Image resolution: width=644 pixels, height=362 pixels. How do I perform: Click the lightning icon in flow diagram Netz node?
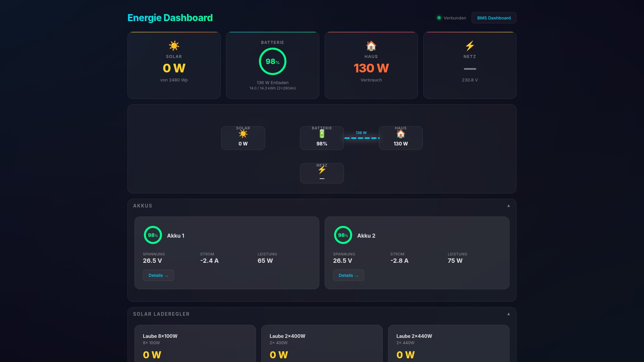[322, 170]
